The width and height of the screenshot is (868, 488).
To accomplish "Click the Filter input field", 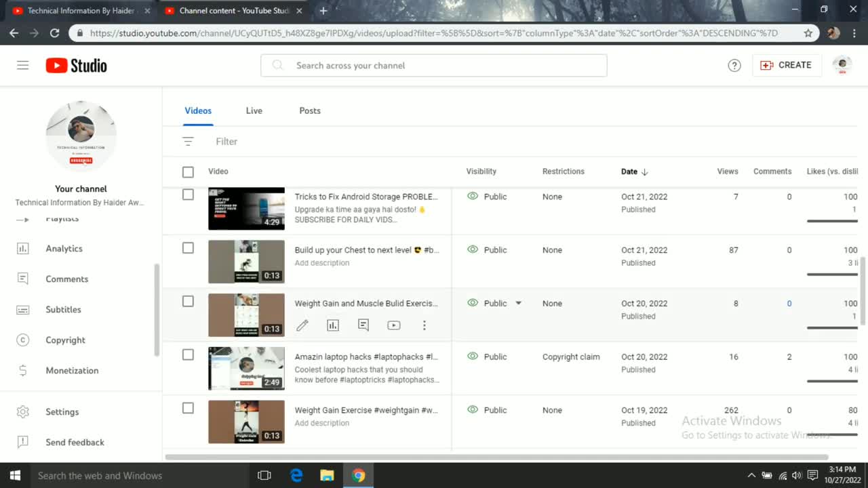I will (x=226, y=142).
